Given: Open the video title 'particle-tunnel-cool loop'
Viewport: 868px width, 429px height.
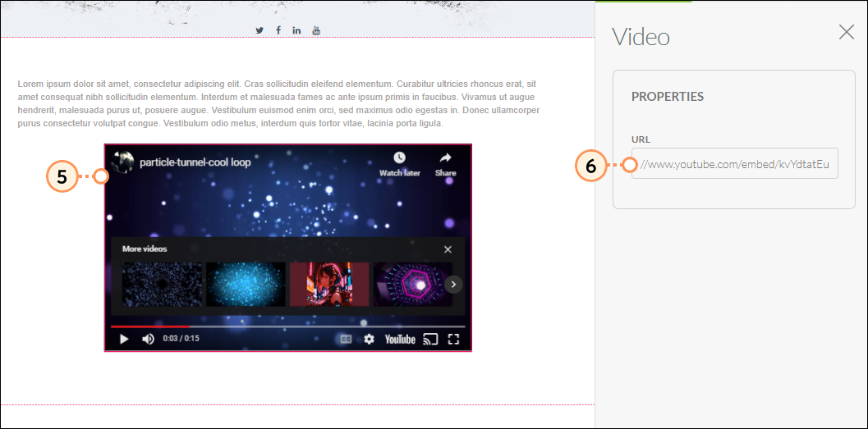Looking at the screenshot, I should 195,162.
